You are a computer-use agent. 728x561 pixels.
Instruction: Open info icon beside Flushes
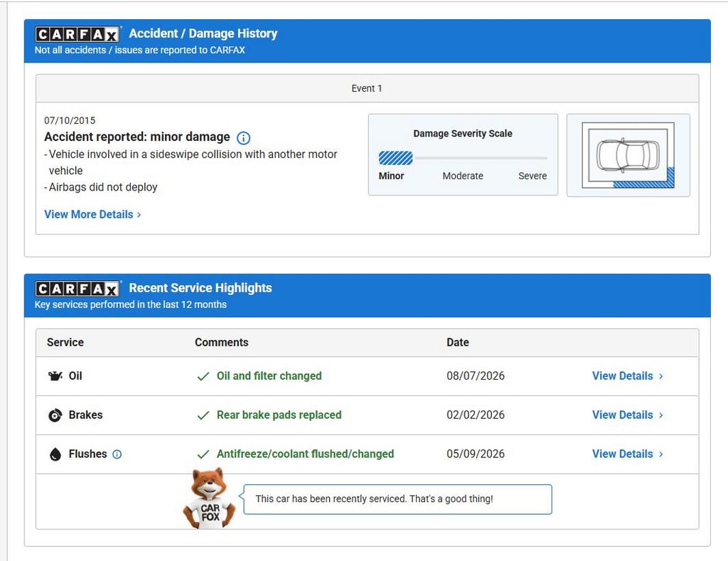117,454
